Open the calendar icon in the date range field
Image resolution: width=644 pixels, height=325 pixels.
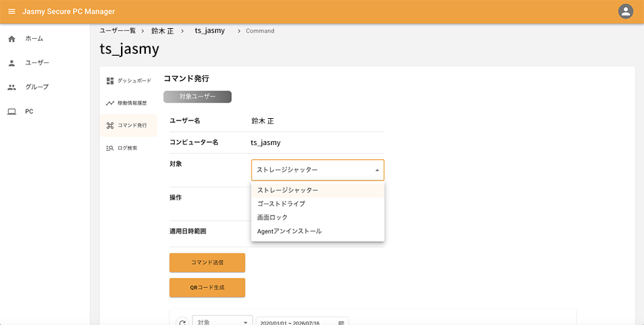pos(341,323)
